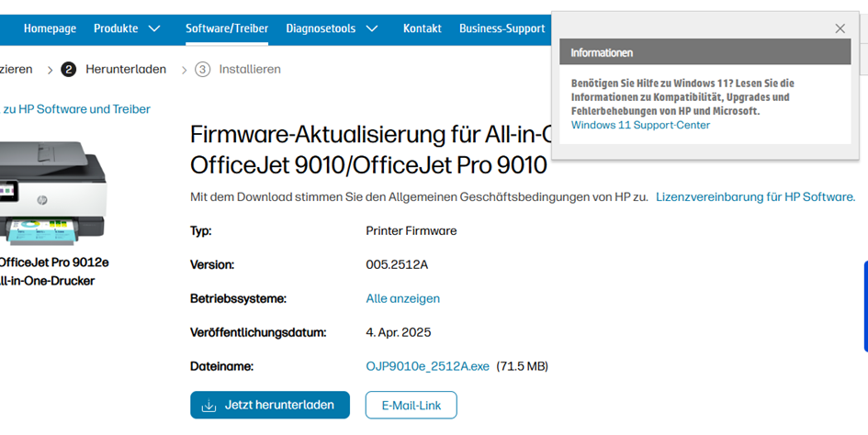Click the file size (71.5 MB)
Image resolution: width=868 pixels, height=435 pixels.
(522, 366)
